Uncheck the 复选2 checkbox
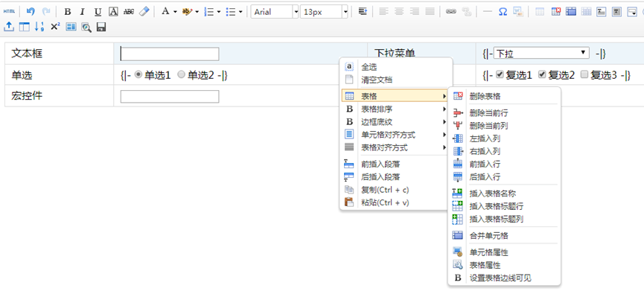Image resolution: width=644 pixels, height=291 pixels. coord(542,74)
